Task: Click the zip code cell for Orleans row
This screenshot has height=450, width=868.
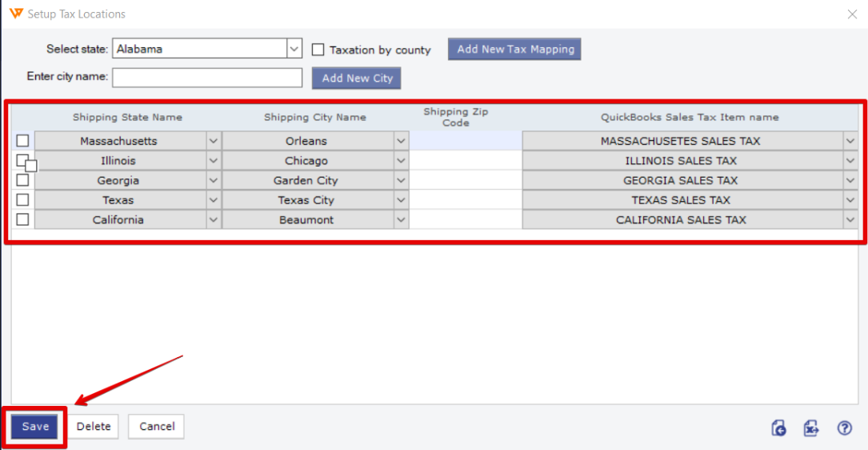Action: [x=466, y=141]
